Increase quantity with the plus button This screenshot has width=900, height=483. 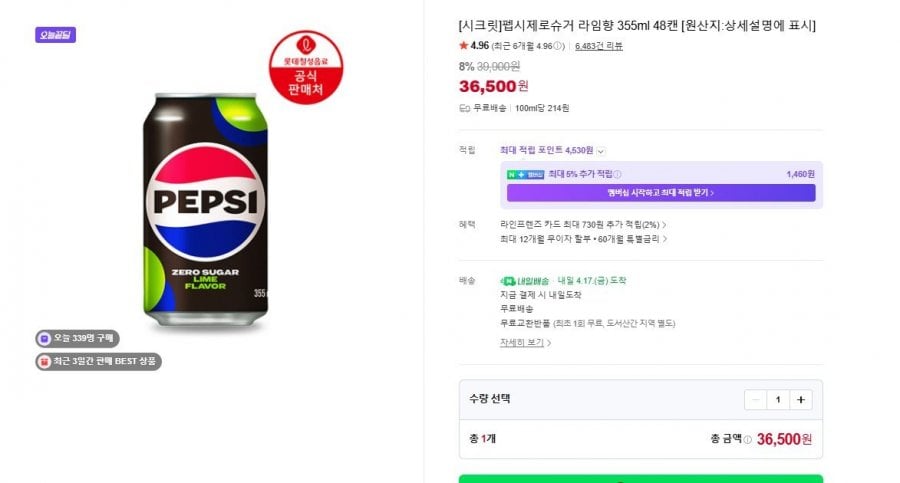(800, 399)
